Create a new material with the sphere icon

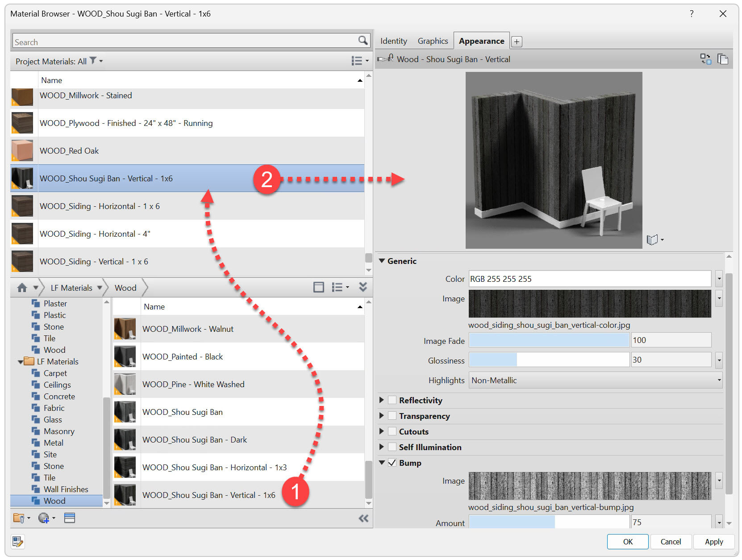[x=45, y=518]
